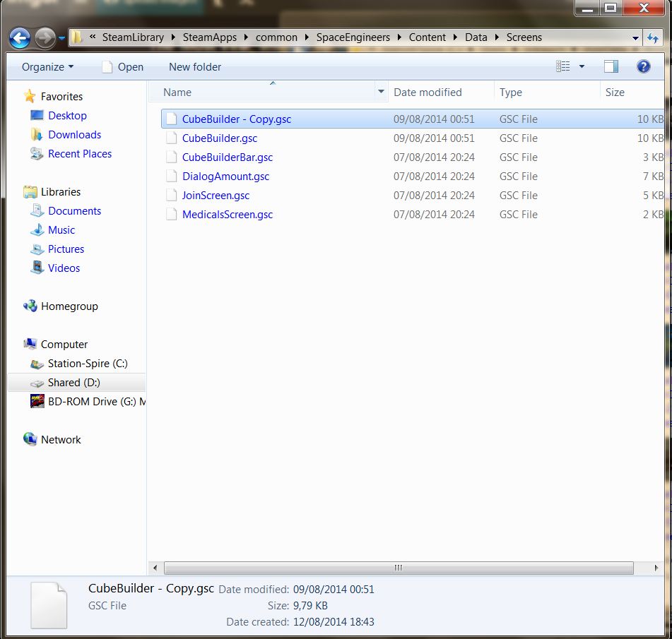Go back with the blue Back arrow
Screen dimensions: 672x639
(20, 38)
